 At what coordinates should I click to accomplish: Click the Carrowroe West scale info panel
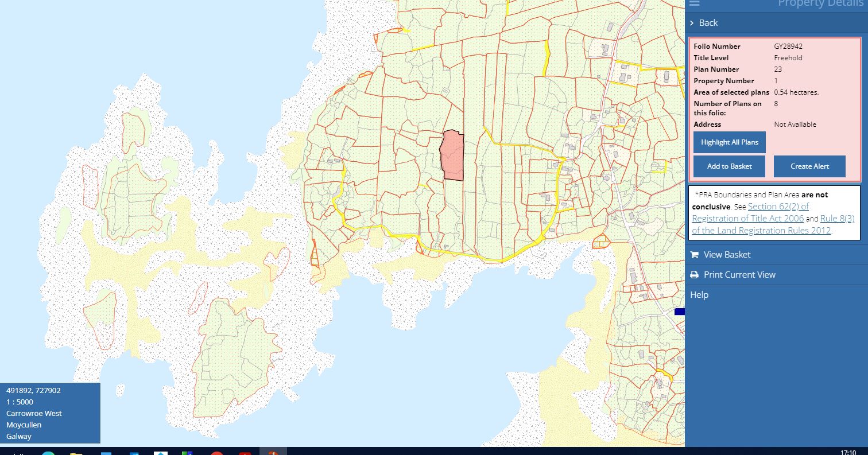(x=50, y=413)
